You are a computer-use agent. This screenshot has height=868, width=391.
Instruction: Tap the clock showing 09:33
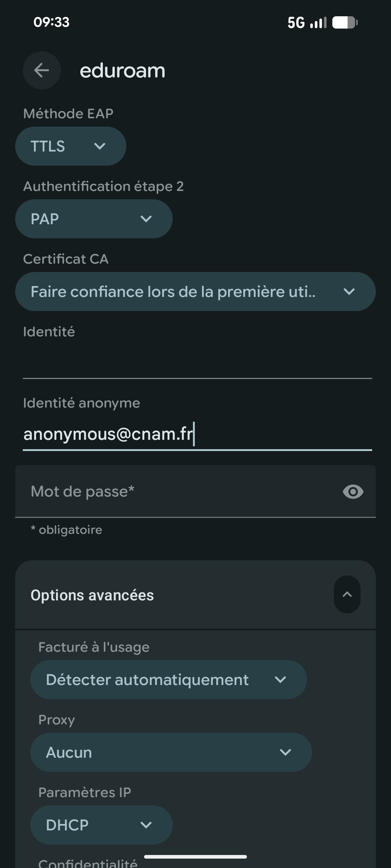coord(51,22)
